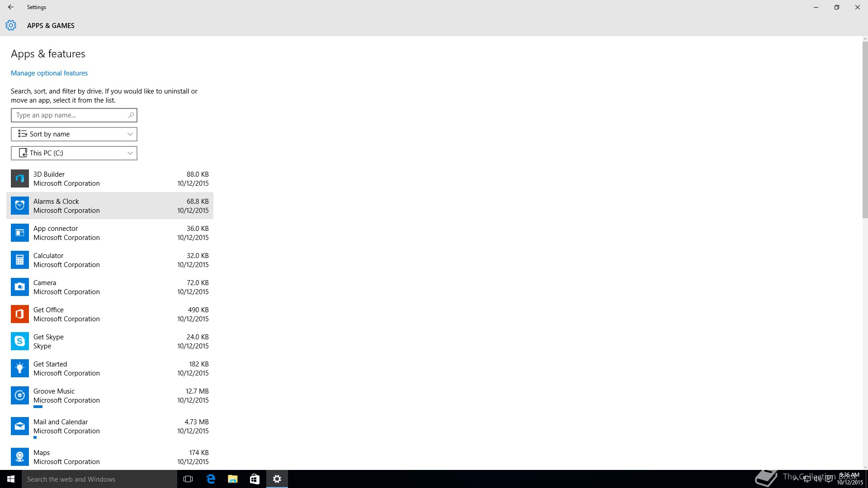Image resolution: width=868 pixels, height=488 pixels.
Task: Open the Windows Start menu
Action: (11, 479)
